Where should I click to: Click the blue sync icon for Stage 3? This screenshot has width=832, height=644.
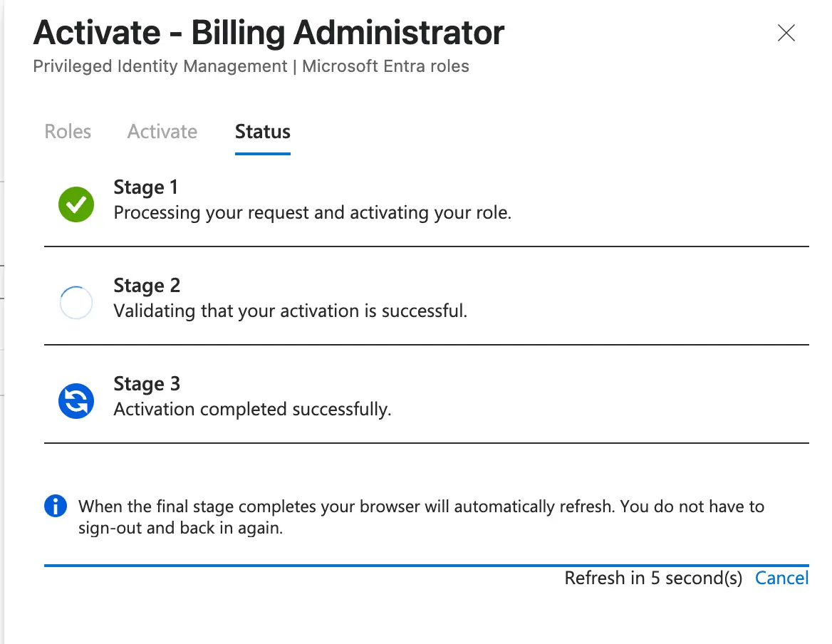[x=76, y=401]
